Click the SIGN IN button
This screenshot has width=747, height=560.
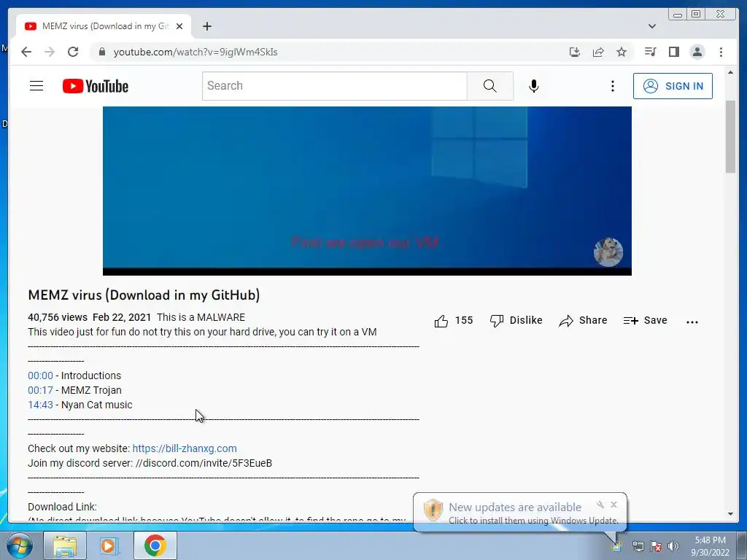tap(673, 86)
